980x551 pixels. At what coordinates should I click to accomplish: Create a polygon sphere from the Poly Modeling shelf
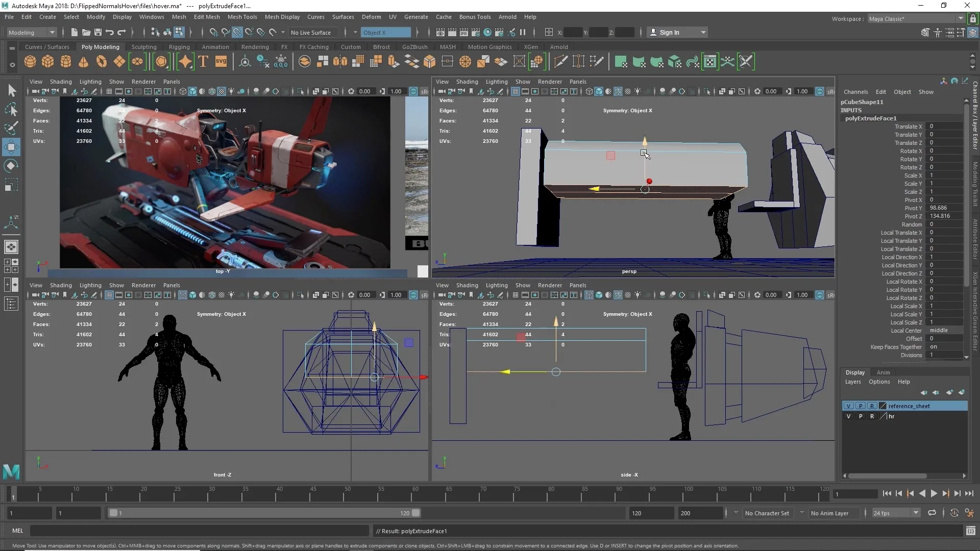30,61
